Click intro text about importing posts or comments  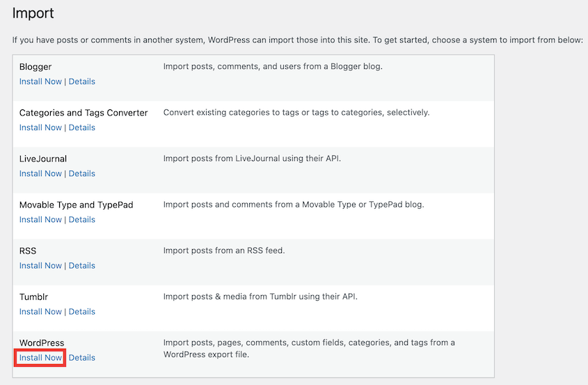tap(298, 40)
